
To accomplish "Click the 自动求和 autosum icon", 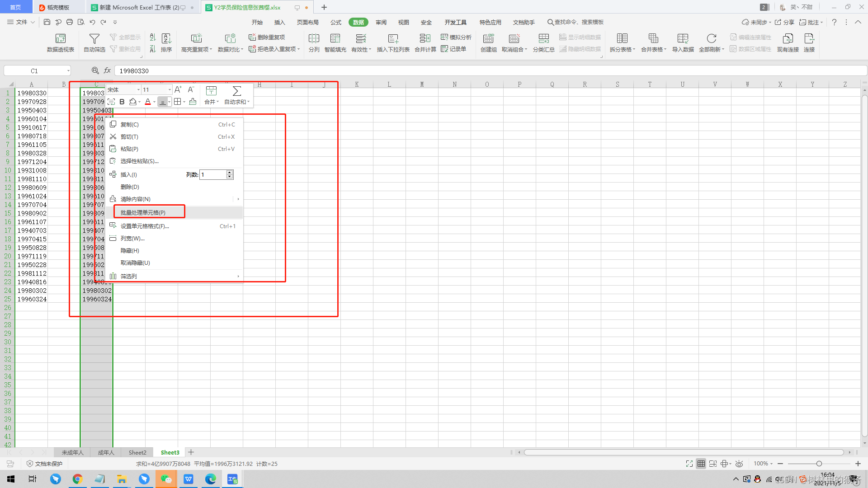I will pyautogui.click(x=236, y=95).
